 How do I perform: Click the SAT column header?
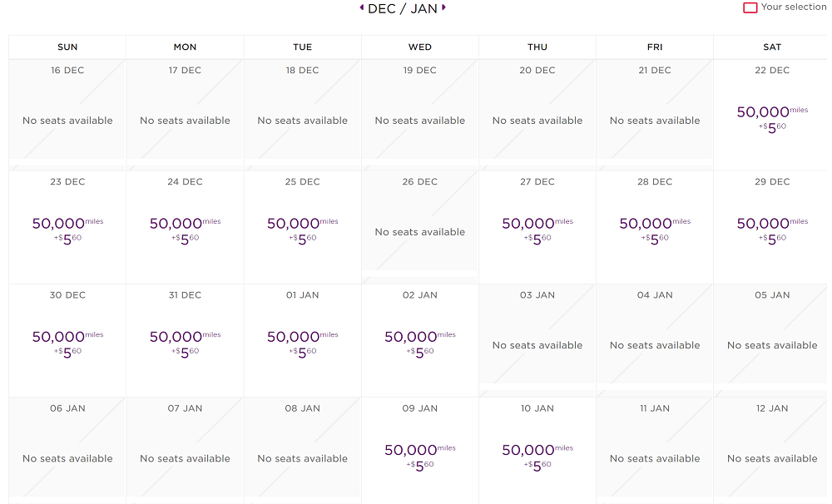[772, 47]
